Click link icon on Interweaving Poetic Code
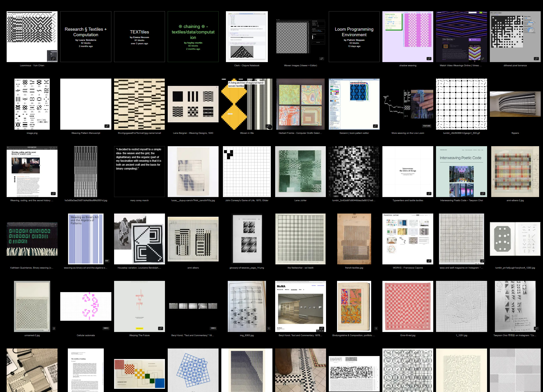543x392 pixels. 483,194
